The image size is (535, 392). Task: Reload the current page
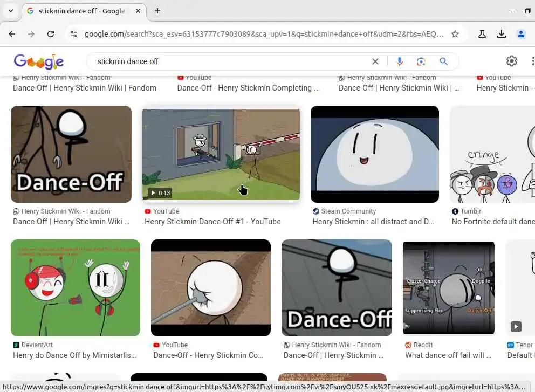coord(51,34)
